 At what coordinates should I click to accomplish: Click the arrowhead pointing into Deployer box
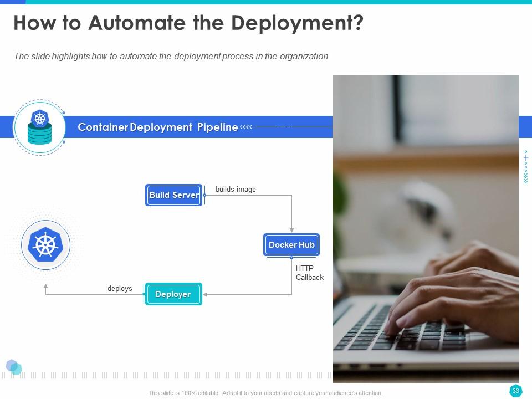tap(206, 294)
